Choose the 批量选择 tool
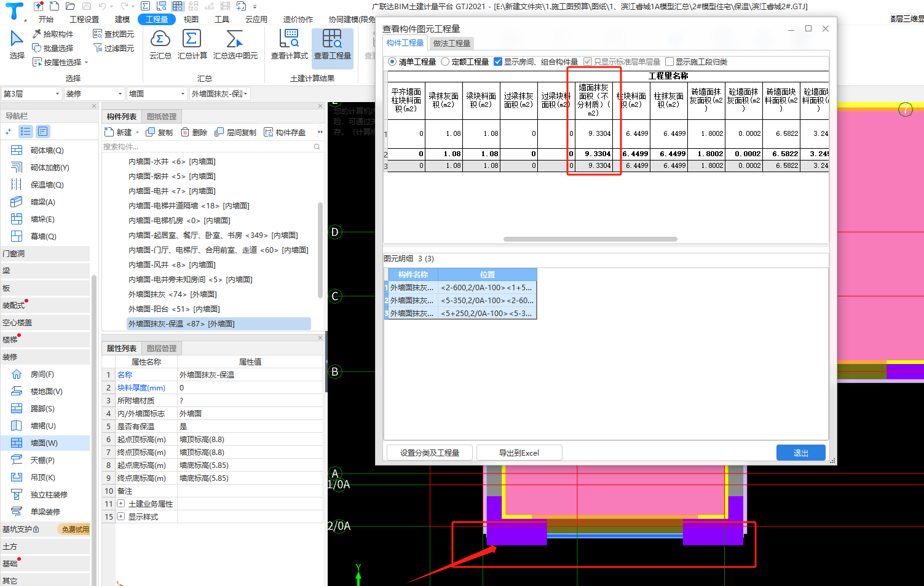Screen dimensions: 924x586 coord(53,48)
